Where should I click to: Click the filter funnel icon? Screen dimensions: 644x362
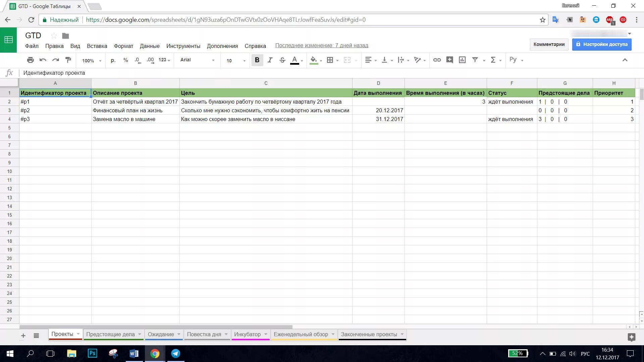pos(475,60)
